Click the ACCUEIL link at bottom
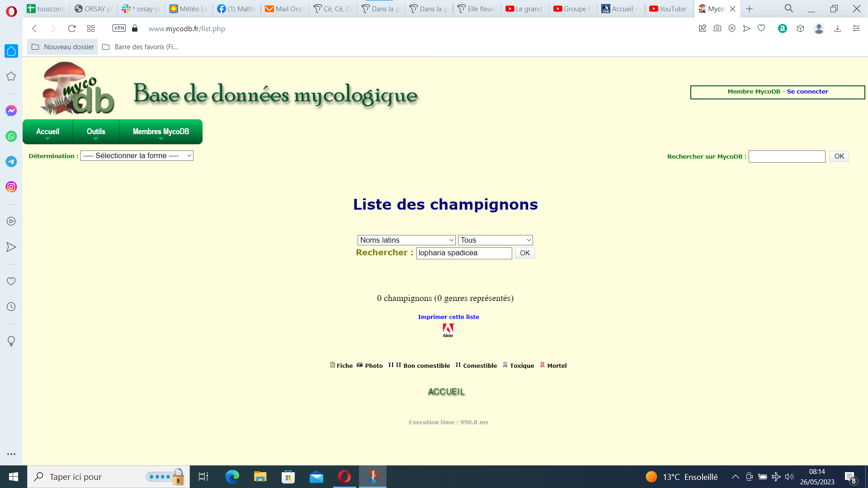This screenshot has height=488, width=868. click(446, 392)
